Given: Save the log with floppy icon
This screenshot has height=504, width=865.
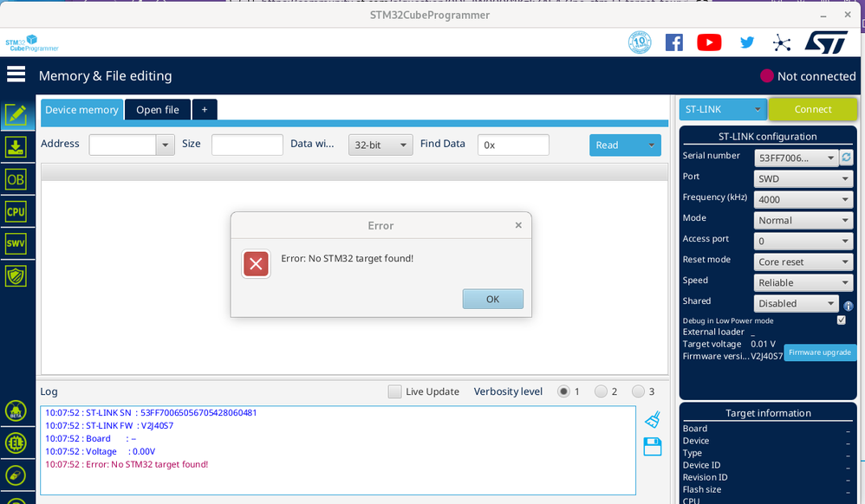Looking at the screenshot, I should 652,446.
